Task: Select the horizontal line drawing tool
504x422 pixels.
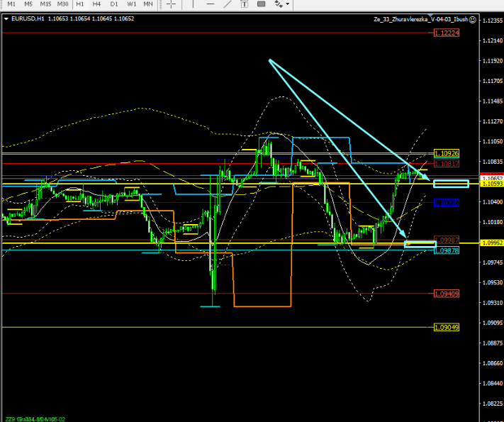Action: click(x=211, y=4)
